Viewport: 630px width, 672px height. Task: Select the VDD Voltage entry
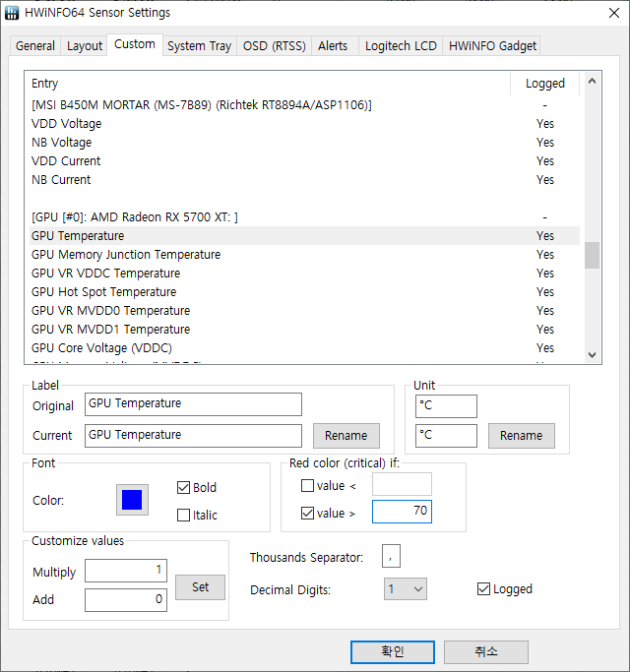pyautogui.click(x=304, y=123)
